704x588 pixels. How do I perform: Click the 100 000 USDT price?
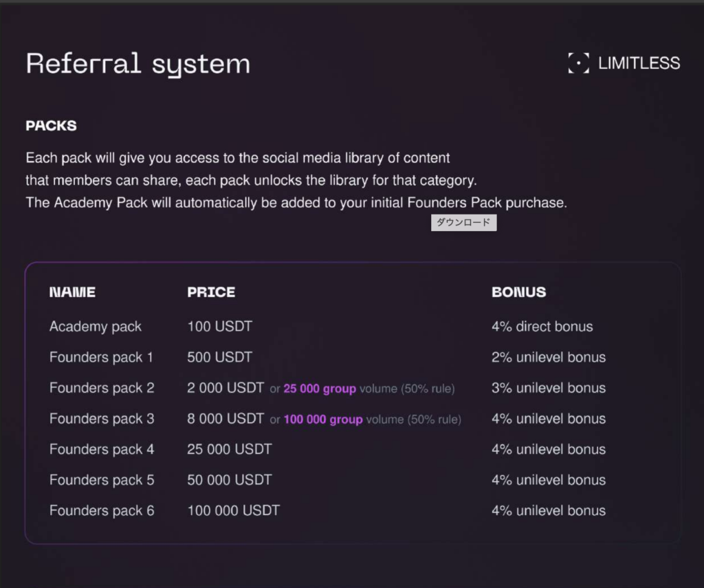pos(234,511)
